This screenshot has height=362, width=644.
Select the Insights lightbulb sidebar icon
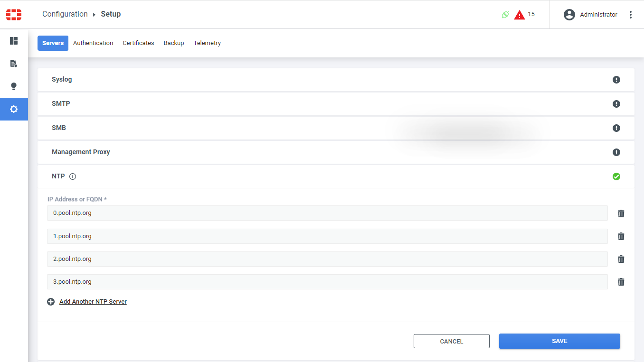[x=14, y=86]
